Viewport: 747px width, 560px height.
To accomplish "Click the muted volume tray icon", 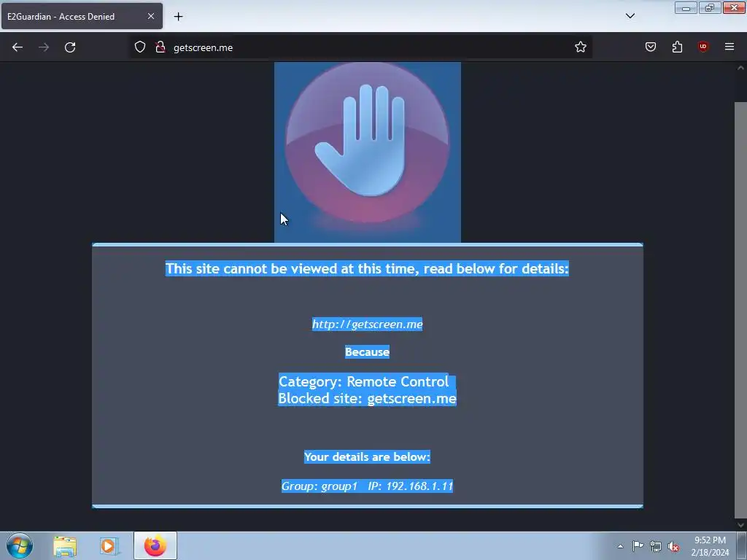I will (673, 546).
